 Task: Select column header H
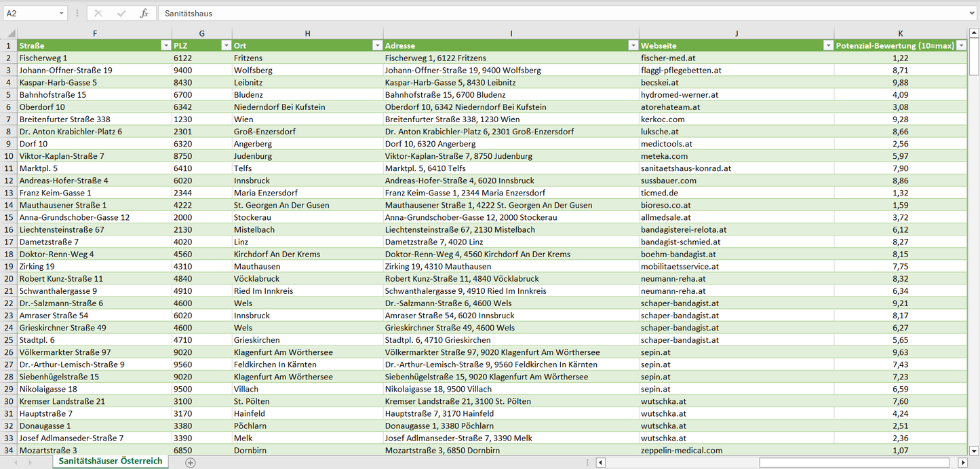pos(307,33)
